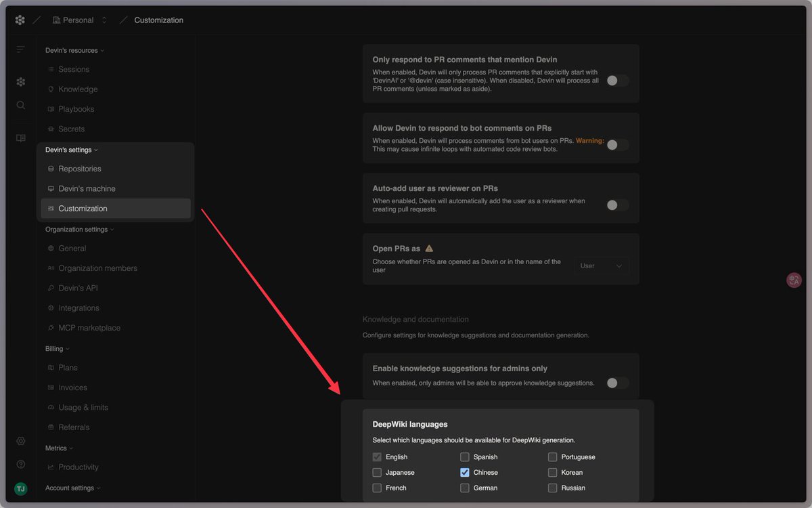This screenshot has height=508, width=812.
Task: Toggle Only respond to PR comments mentioning Devin
Action: pyautogui.click(x=617, y=81)
